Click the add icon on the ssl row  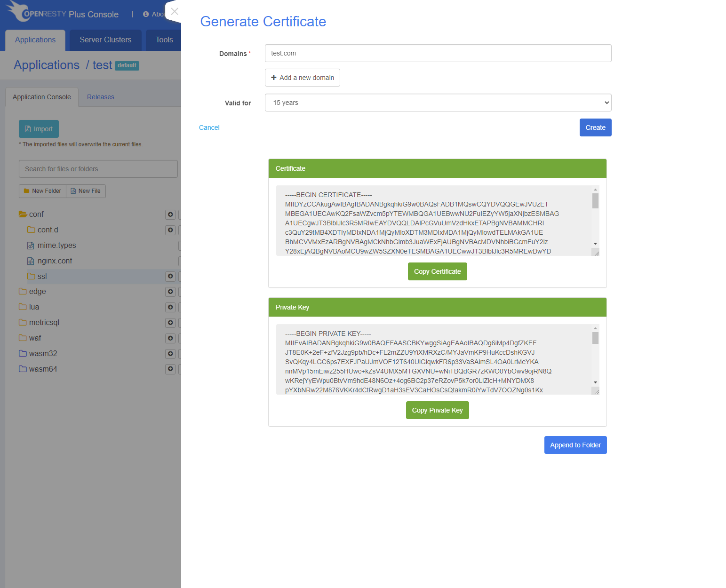pyautogui.click(x=170, y=276)
